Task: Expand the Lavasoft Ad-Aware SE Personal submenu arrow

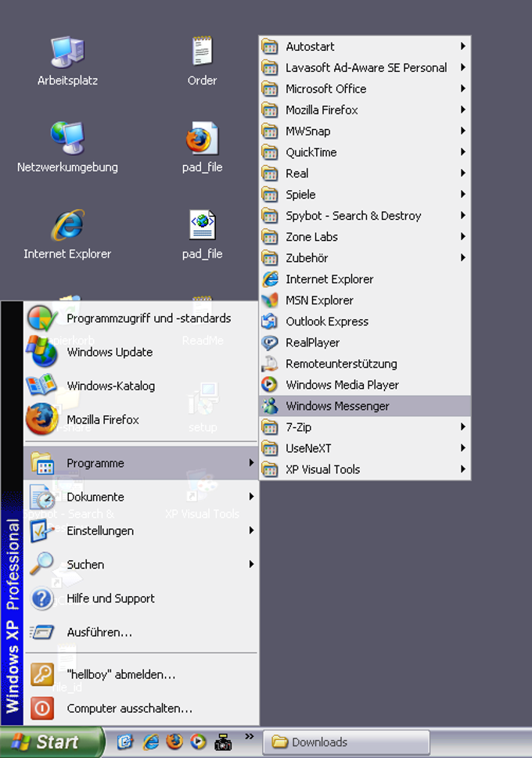Action: [463, 67]
